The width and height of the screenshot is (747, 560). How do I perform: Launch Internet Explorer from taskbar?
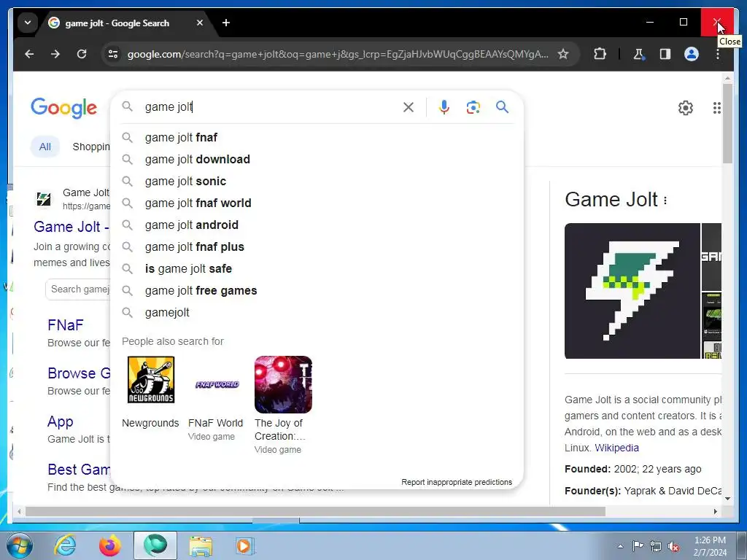click(65, 545)
